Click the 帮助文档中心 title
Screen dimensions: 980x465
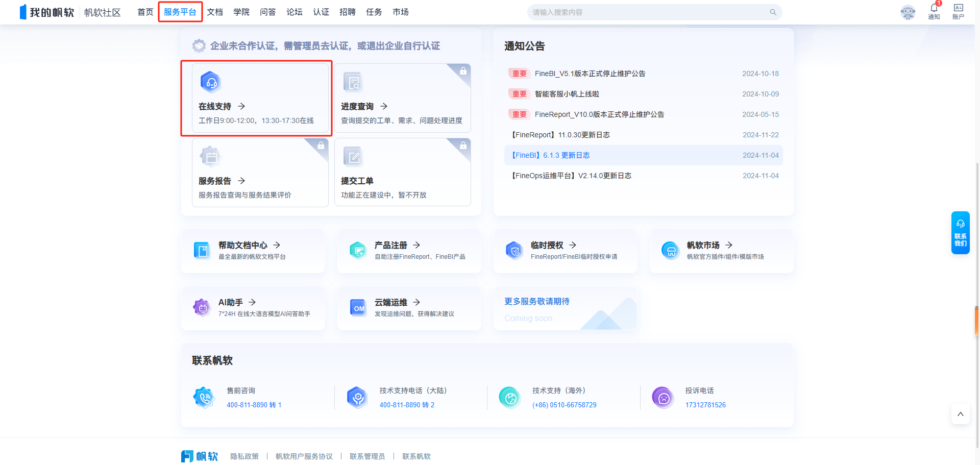pos(243,245)
